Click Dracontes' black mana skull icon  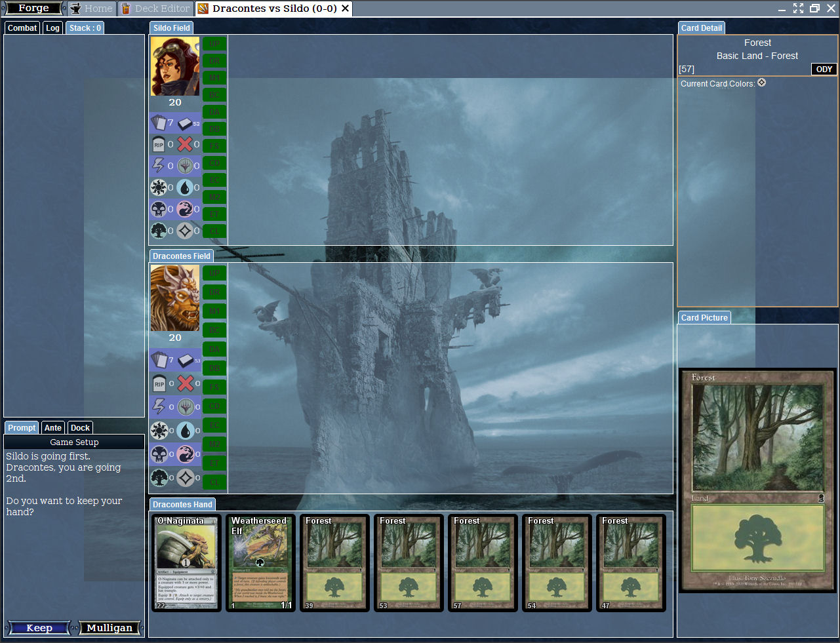[x=159, y=454]
